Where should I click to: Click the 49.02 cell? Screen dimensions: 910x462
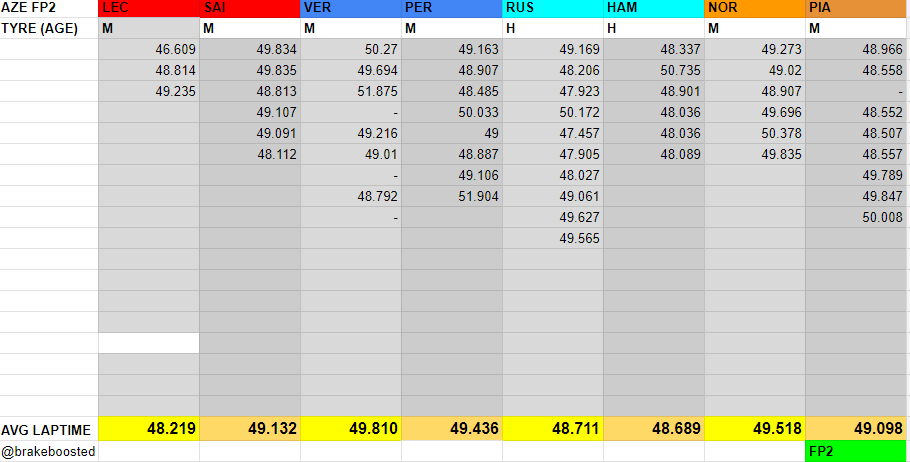coord(755,70)
